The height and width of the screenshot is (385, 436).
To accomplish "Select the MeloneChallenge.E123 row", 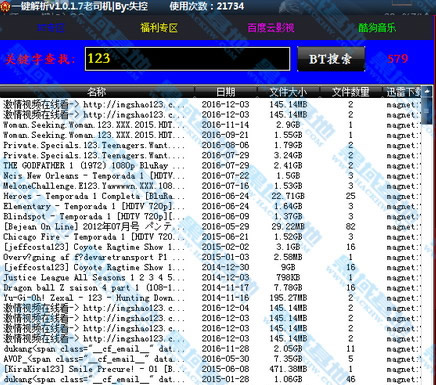I will (x=211, y=186).
